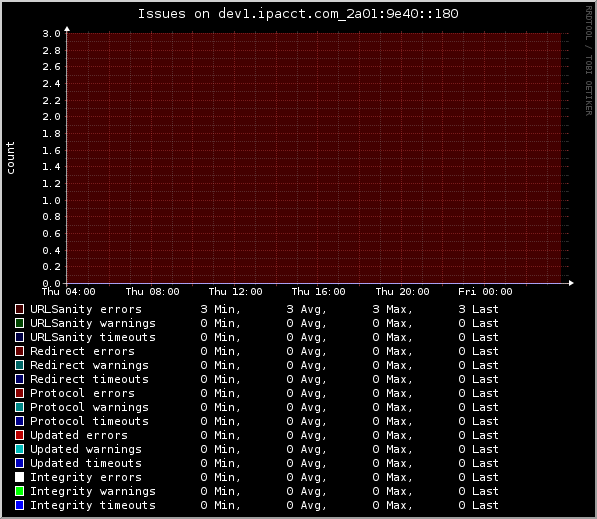Click the Protocol timeouts blue swatch

19,421
